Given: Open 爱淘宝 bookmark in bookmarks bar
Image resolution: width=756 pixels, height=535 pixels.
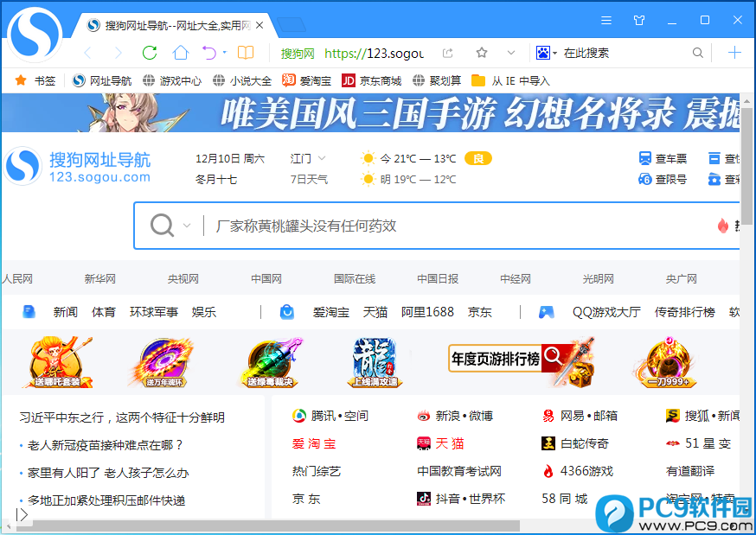Looking at the screenshot, I should (x=307, y=80).
